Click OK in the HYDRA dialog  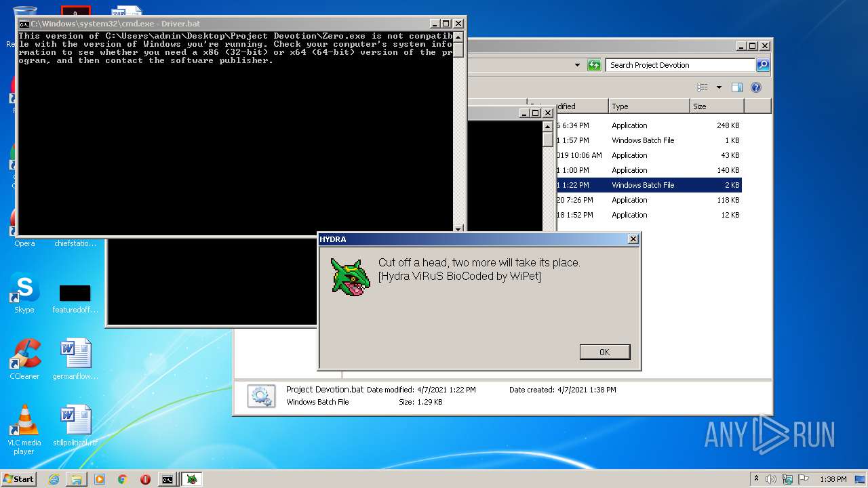coord(605,352)
